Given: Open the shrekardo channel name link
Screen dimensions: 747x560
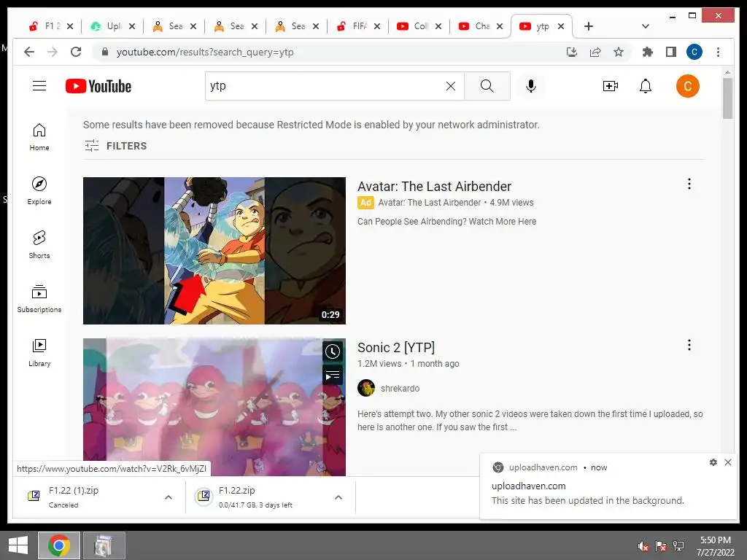Looking at the screenshot, I should (x=400, y=389).
